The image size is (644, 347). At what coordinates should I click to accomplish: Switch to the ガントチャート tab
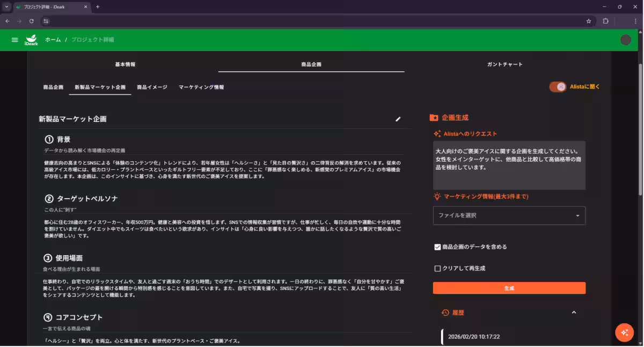pyautogui.click(x=503, y=63)
